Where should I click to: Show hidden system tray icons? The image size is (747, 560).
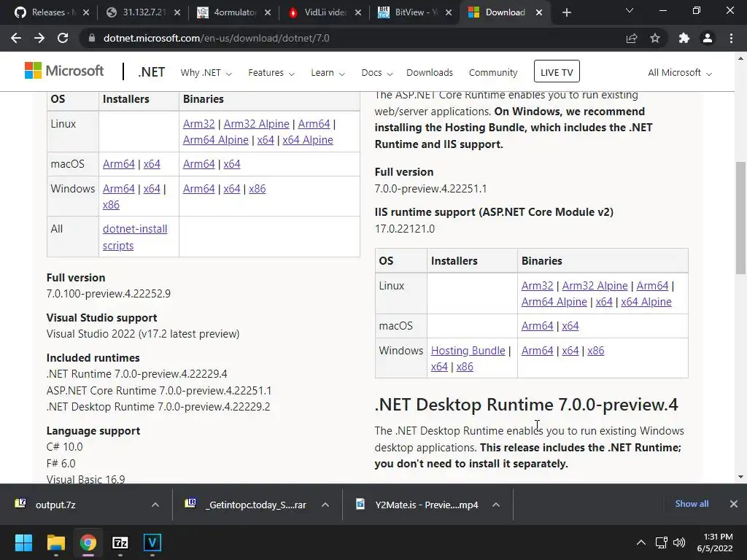[641, 542]
